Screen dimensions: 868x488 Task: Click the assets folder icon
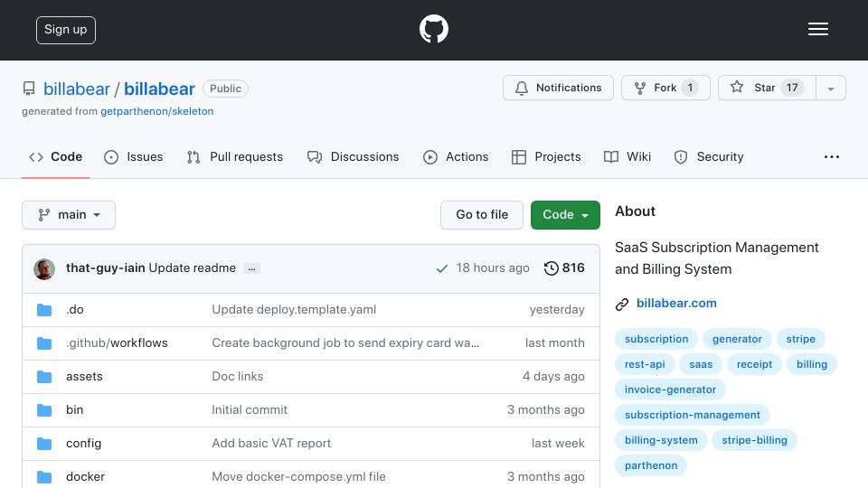[44, 377]
